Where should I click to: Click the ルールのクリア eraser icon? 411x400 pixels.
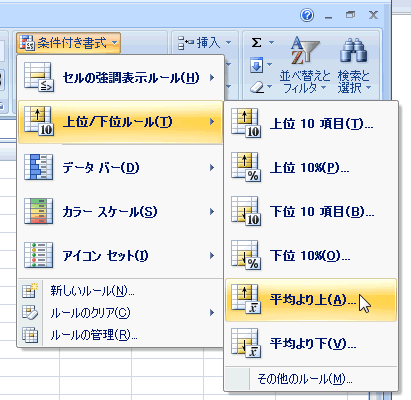coord(30,313)
